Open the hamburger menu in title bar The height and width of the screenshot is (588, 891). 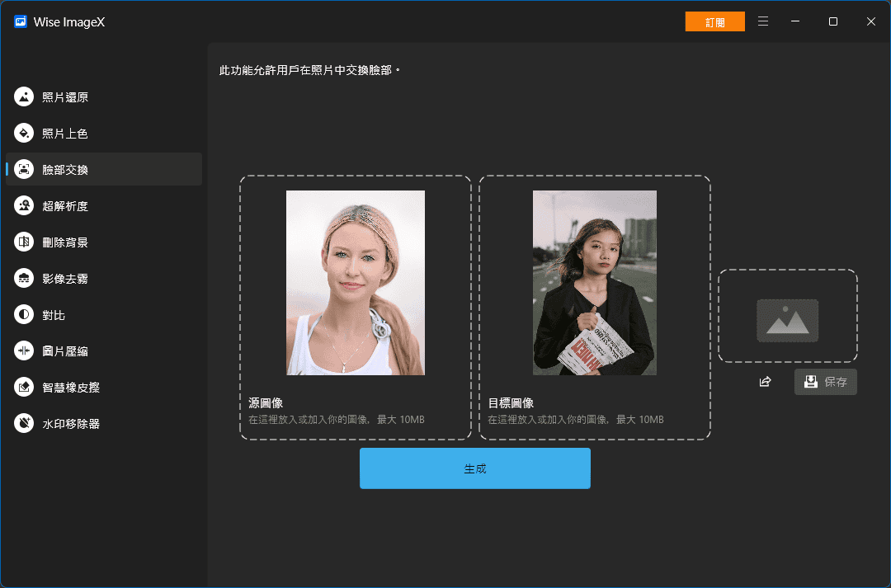[763, 21]
